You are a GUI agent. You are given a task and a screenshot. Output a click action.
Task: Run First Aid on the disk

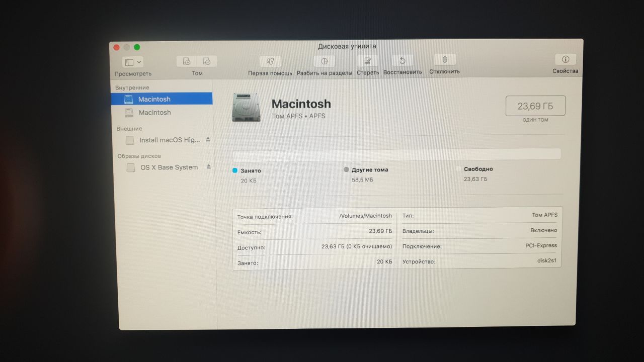270,61
